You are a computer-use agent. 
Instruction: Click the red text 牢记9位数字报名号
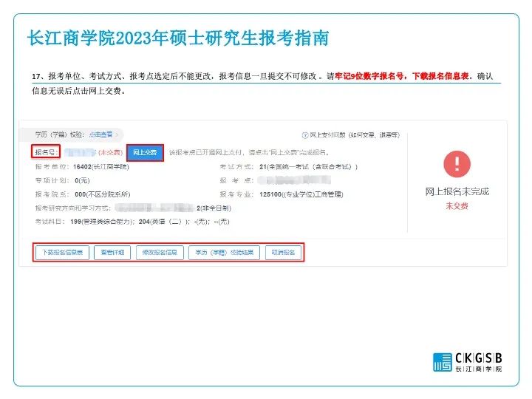(369, 76)
